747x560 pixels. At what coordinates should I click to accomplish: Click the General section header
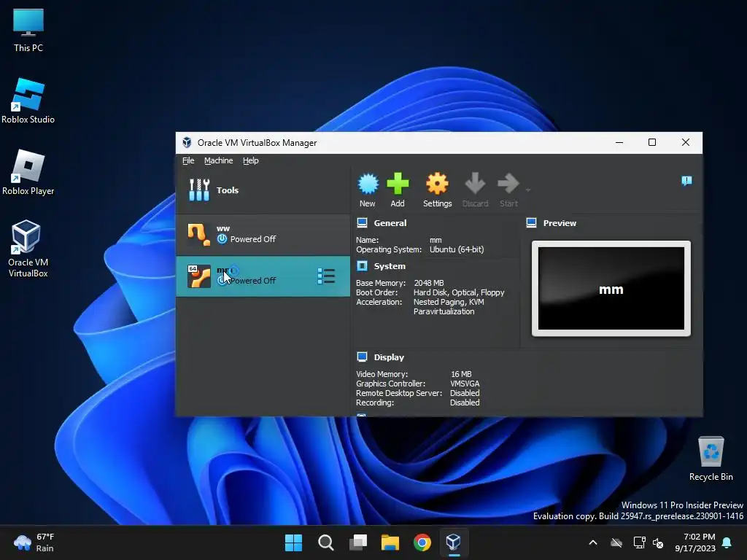[390, 223]
